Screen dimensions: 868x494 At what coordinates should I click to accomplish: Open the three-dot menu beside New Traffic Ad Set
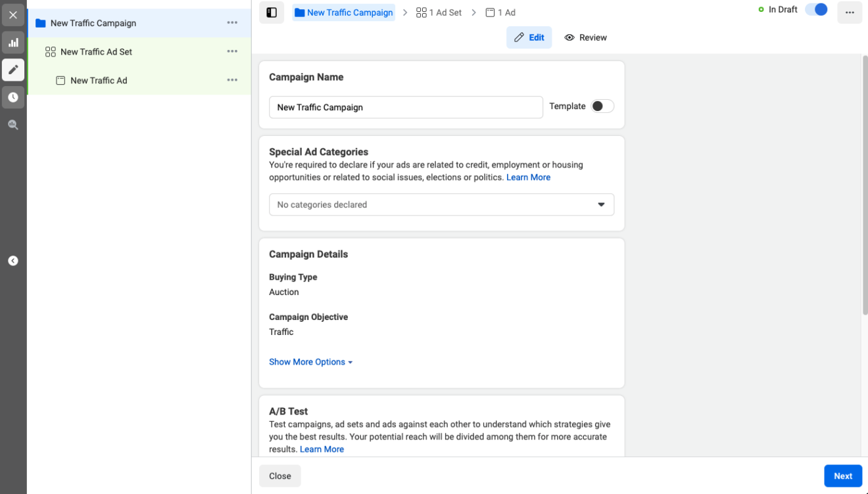pyautogui.click(x=232, y=51)
